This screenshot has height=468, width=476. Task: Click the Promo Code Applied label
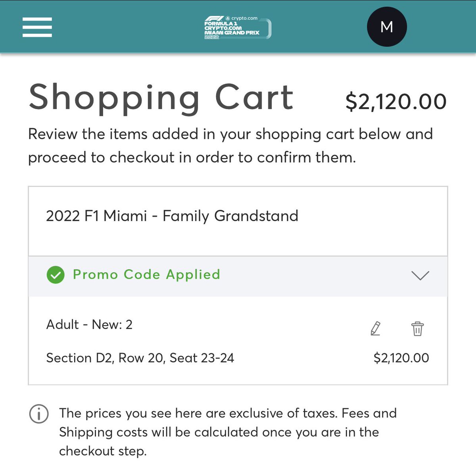pyautogui.click(x=146, y=275)
